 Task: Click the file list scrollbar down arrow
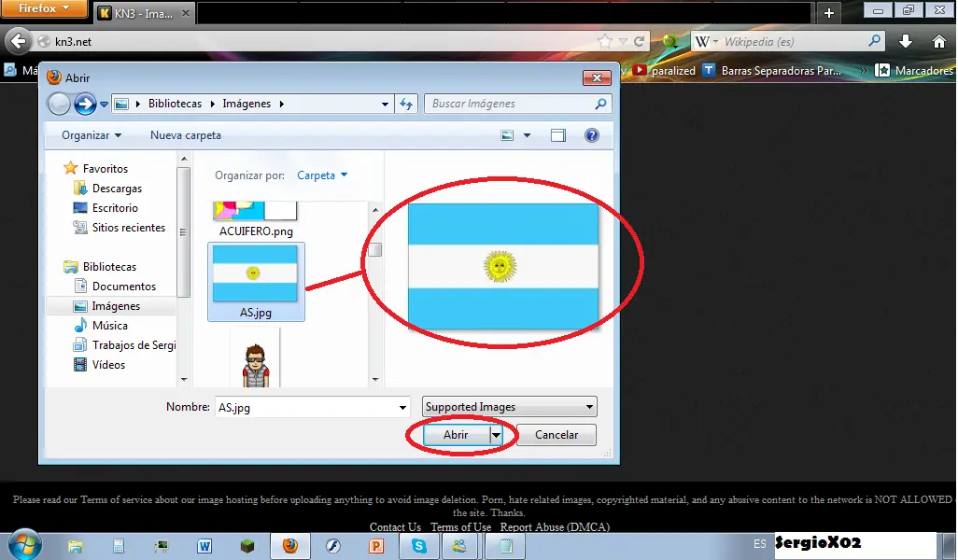coord(375,379)
